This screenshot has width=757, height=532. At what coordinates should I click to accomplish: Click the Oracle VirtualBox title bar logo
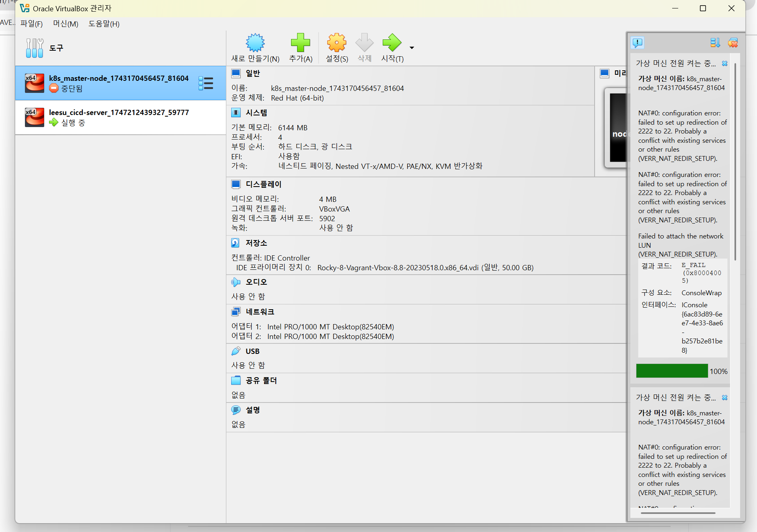pyautogui.click(x=25, y=8)
